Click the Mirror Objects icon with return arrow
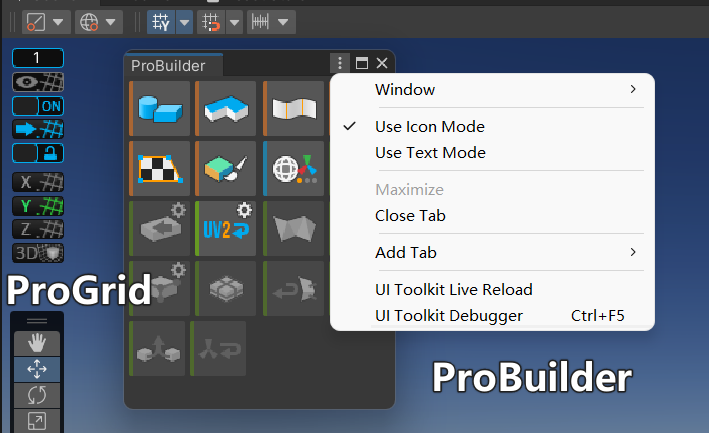 pyautogui.click(x=293, y=288)
